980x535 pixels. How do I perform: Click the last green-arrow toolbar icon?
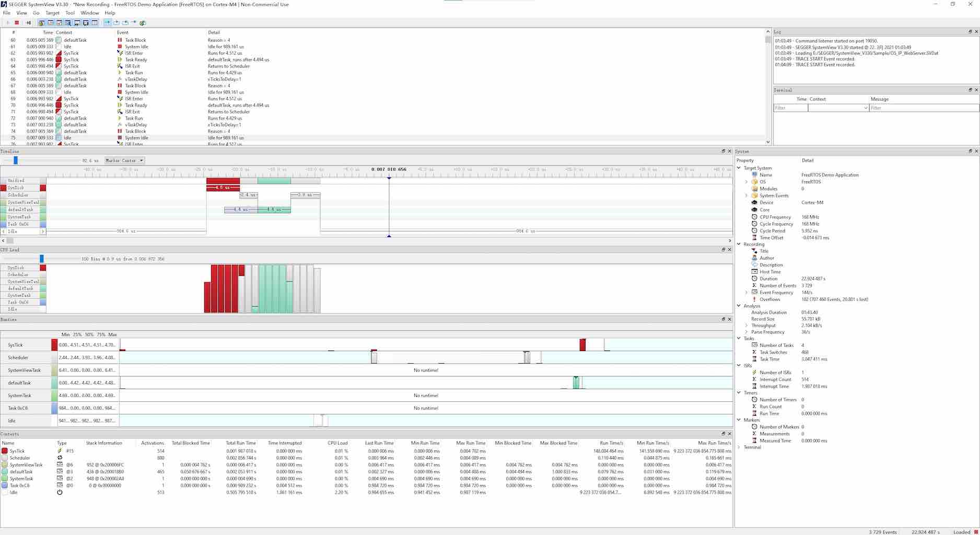[143, 23]
